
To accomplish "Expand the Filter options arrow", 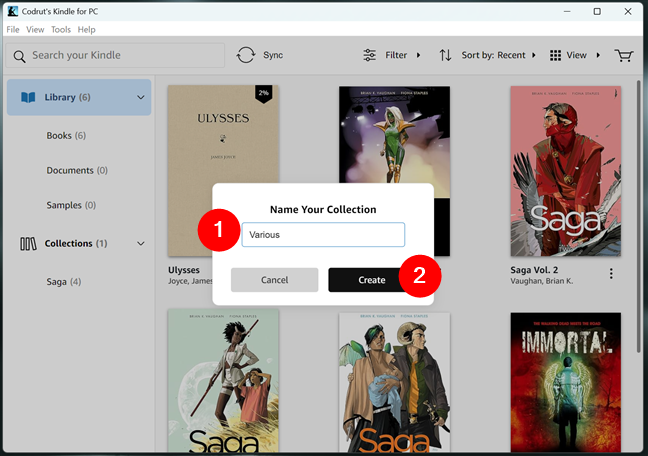I will coord(418,55).
